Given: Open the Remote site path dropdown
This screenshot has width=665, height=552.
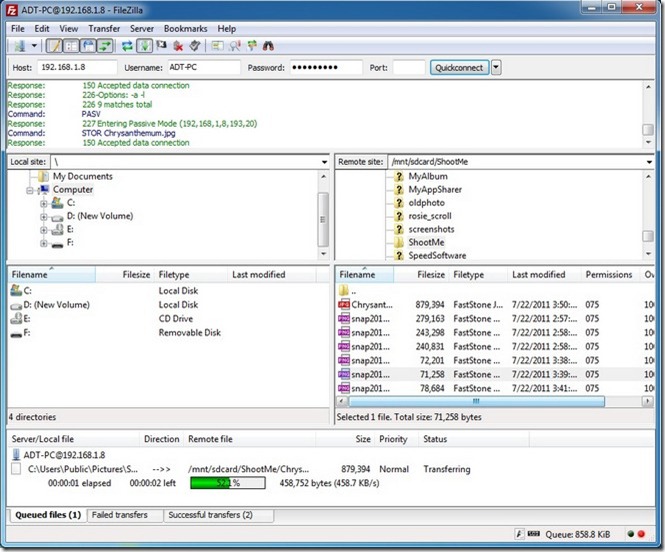Looking at the screenshot, I should 648,161.
